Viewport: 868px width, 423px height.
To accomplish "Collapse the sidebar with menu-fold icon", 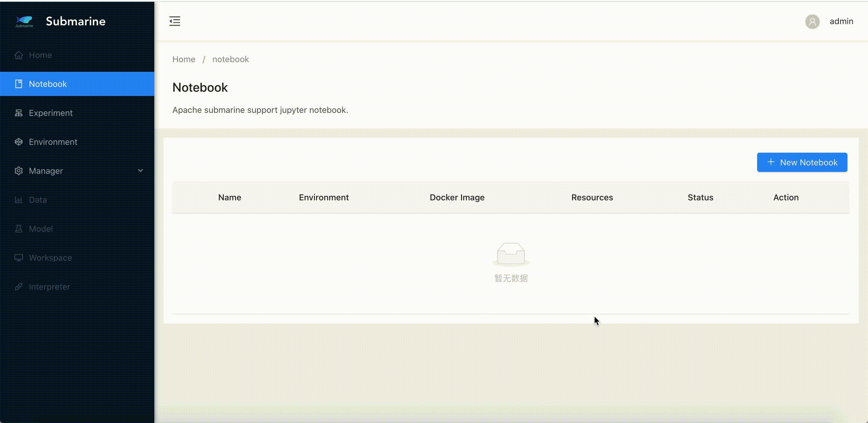I will tap(175, 21).
